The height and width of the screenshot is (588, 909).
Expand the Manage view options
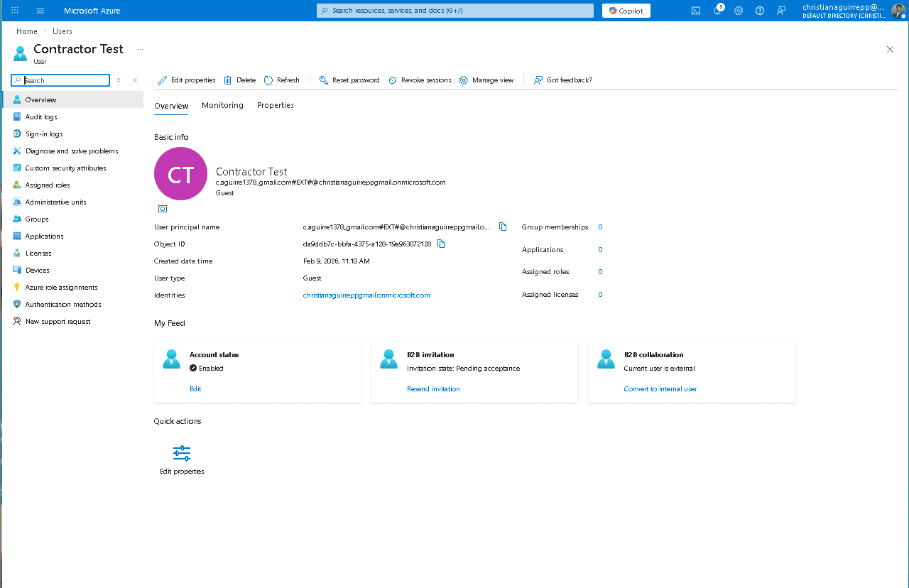(x=486, y=80)
